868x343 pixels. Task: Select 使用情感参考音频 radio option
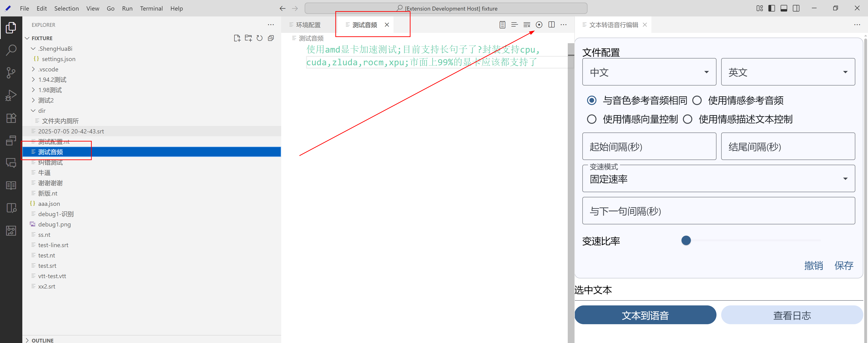click(697, 100)
